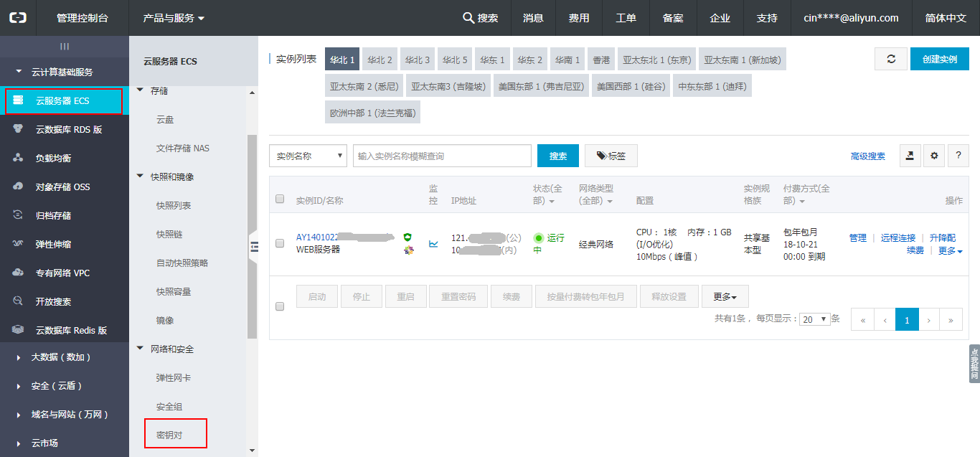
Task: Click the sub-menu vertical scrollbar
Action: point(252,237)
